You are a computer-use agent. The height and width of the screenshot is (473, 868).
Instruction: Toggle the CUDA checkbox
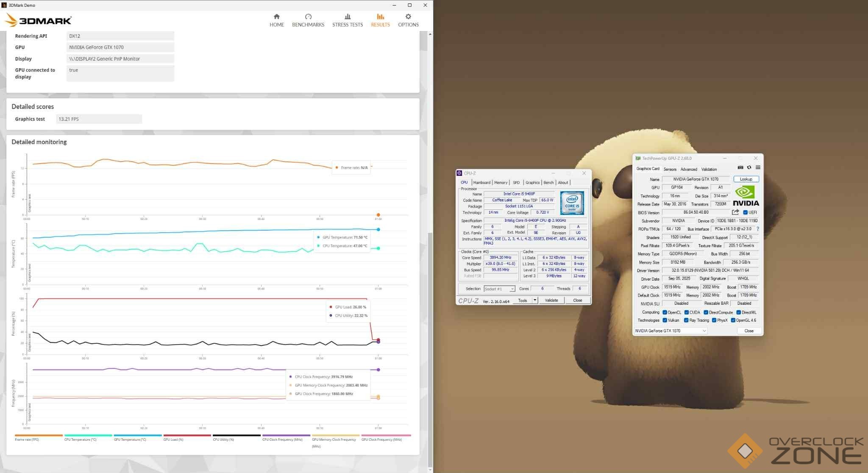click(686, 312)
